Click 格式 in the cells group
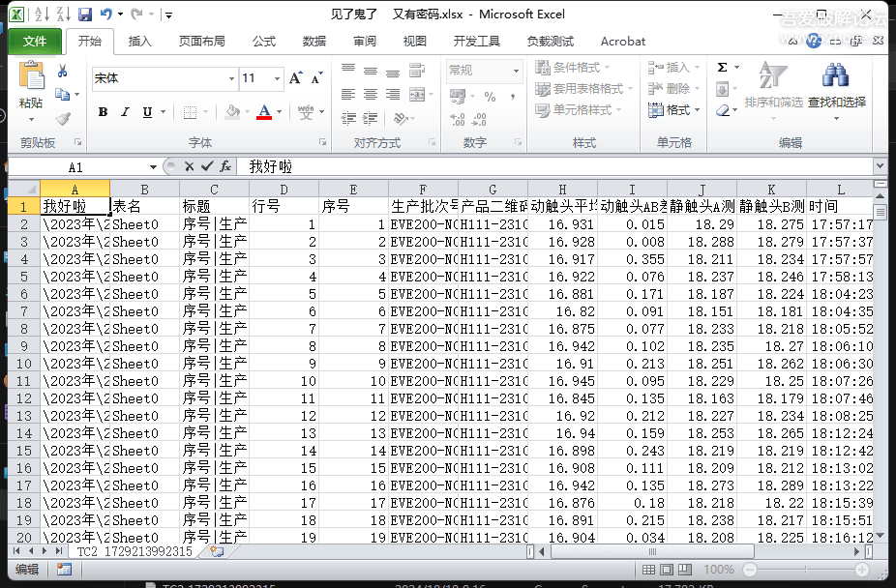The image size is (896, 588). click(x=673, y=109)
